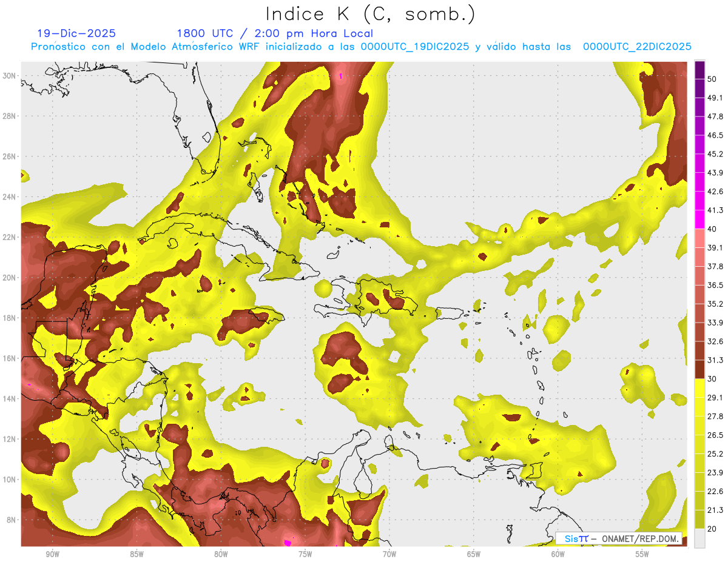
Task: Click the "10N" latitude label
Action: [x=9, y=480]
